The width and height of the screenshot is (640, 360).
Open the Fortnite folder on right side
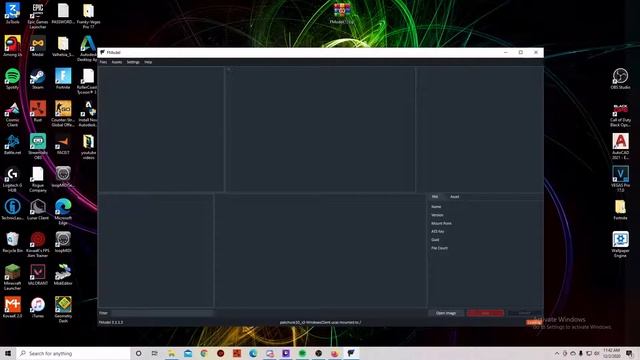[x=620, y=209]
